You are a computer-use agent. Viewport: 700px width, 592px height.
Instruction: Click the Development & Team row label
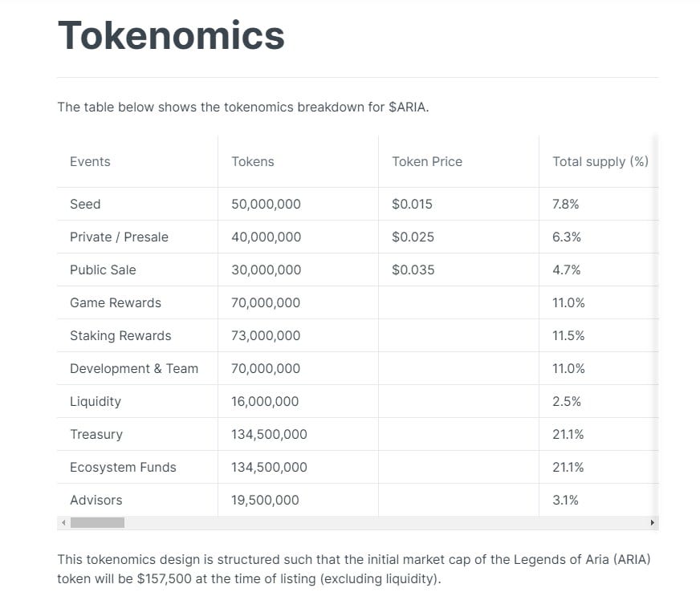click(x=134, y=368)
